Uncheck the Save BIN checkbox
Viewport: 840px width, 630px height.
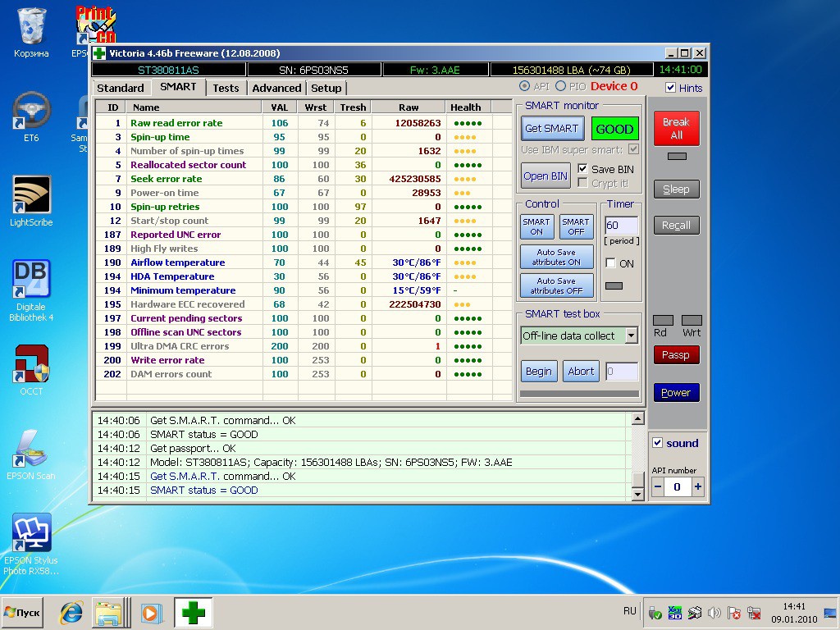(x=582, y=169)
